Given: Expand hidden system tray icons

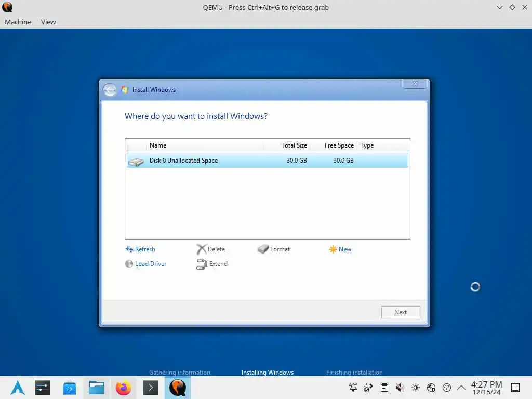Looking at the screenshot, I should coord(461,388).
